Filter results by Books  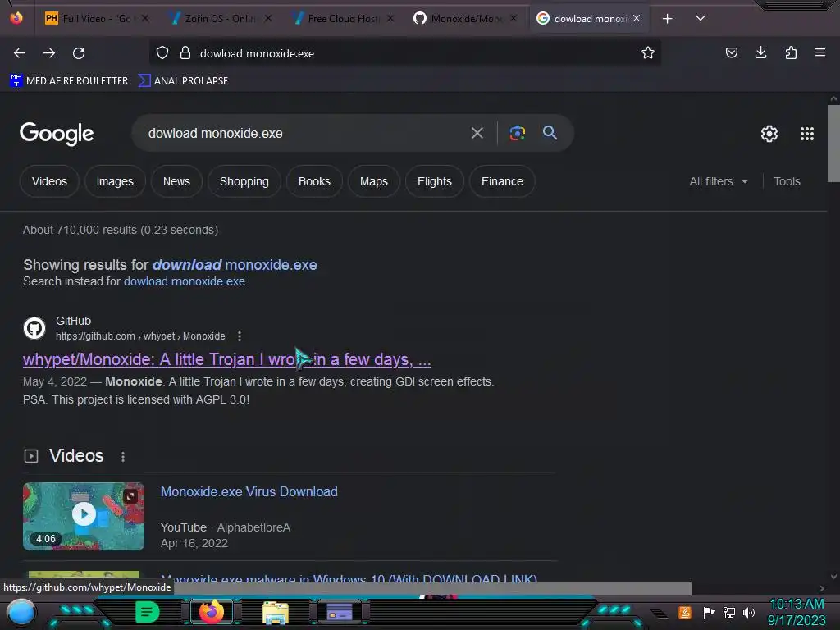pos(314,181)
